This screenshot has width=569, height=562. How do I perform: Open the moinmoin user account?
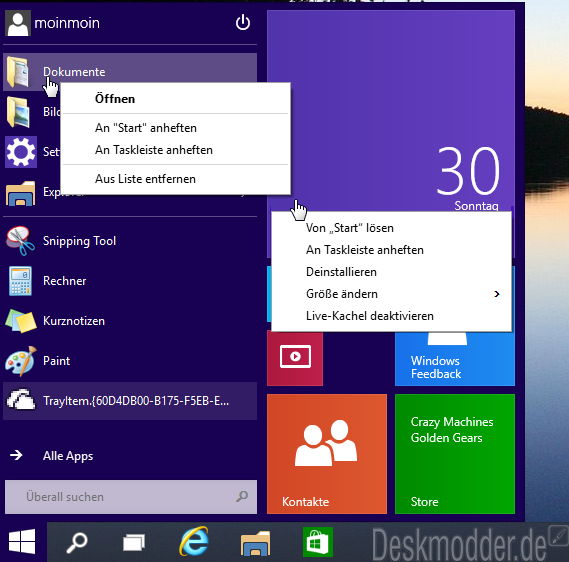(x=67, y=23)
